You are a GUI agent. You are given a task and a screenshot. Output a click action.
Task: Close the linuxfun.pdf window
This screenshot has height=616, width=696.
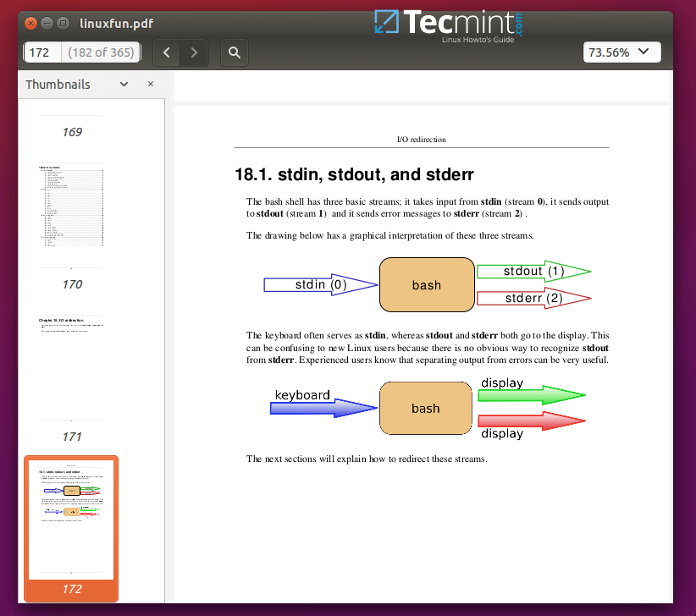coord(31,23)
